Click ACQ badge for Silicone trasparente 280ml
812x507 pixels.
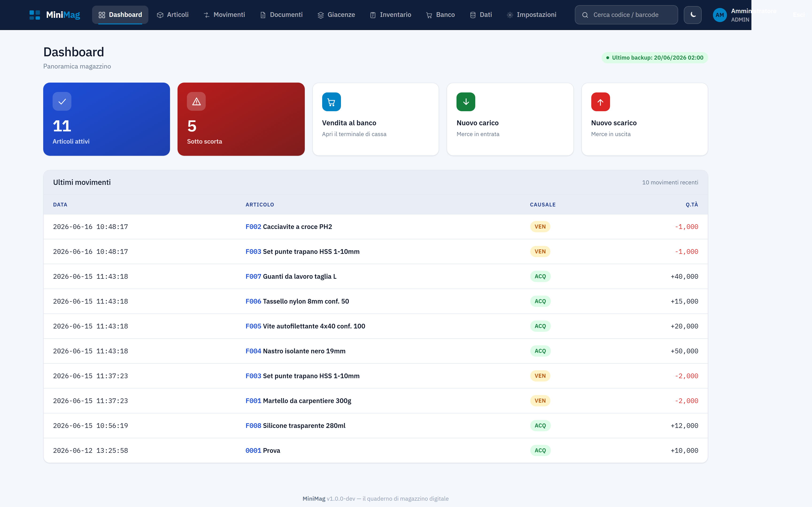[x=540, y=426]
